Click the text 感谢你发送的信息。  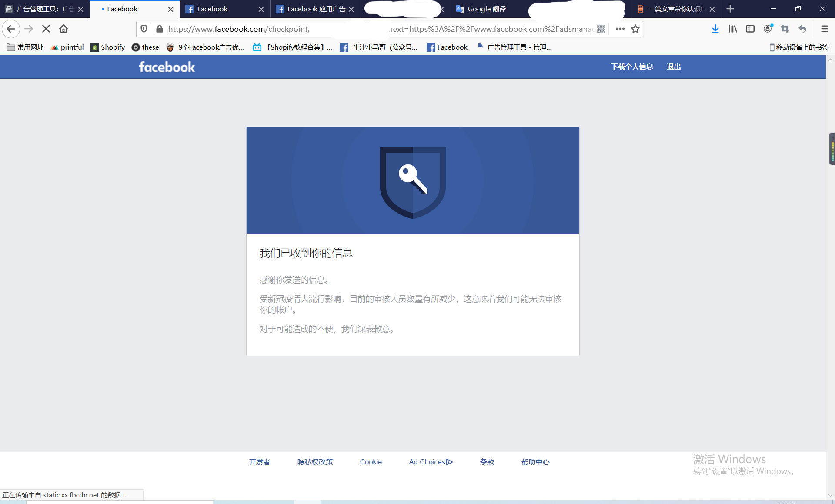click(x=296, y=280)
